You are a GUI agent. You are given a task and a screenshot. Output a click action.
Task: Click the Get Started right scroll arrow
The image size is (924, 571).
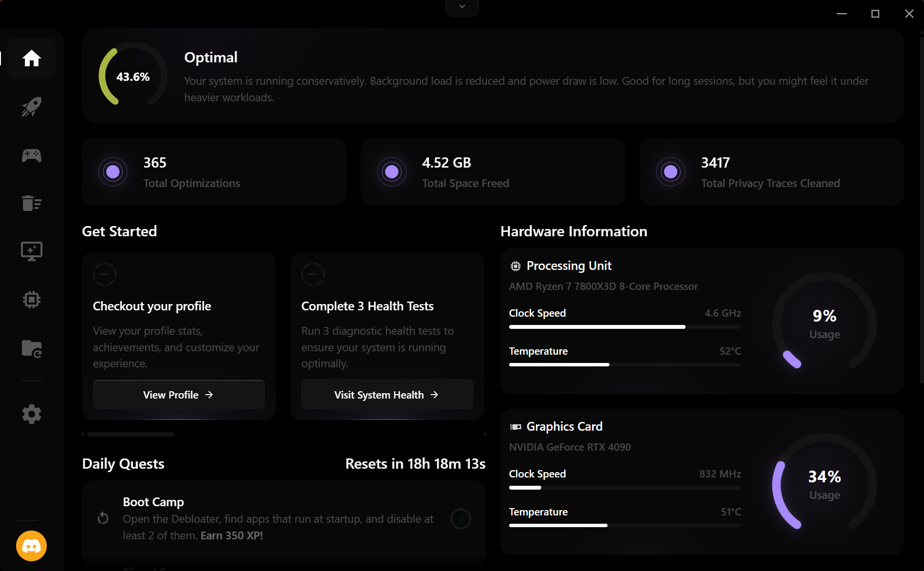[485, 434]
